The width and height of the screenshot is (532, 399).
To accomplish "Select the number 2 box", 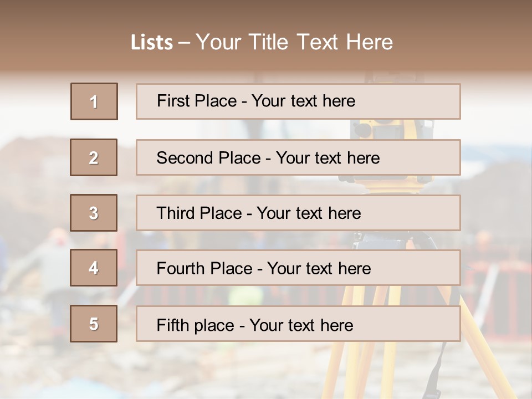I will [94, 157].
